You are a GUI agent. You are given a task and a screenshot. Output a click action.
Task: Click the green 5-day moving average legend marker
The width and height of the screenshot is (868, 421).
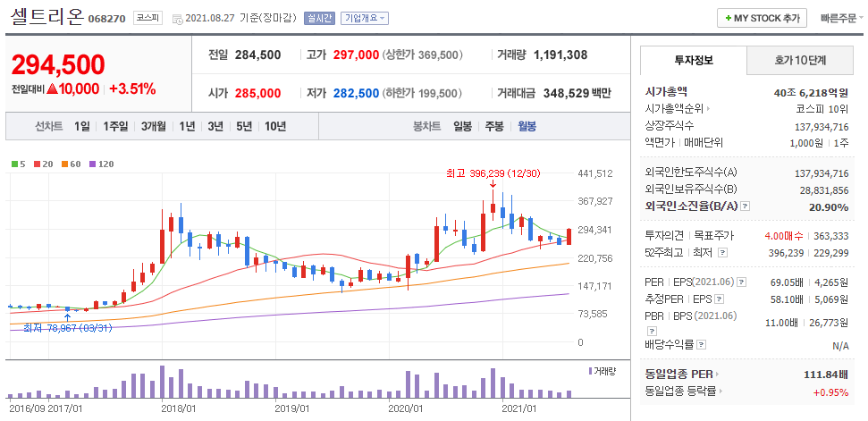coord(14,164)
